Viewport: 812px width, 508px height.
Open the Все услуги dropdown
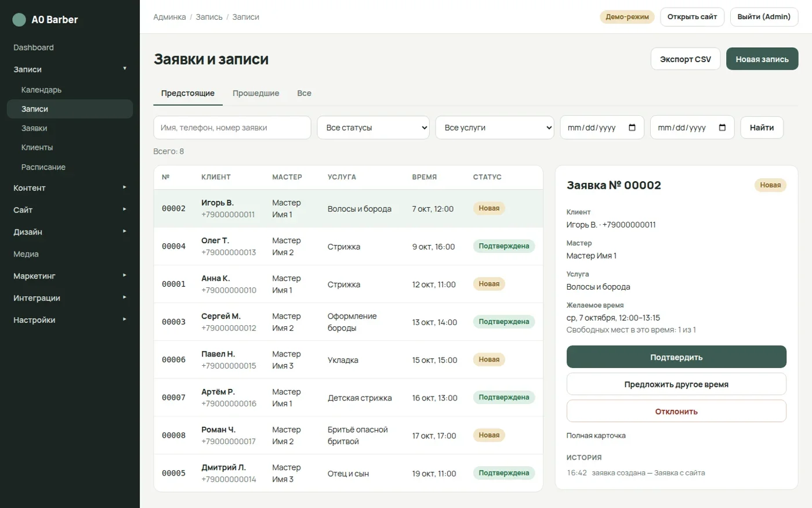point(495,128)
